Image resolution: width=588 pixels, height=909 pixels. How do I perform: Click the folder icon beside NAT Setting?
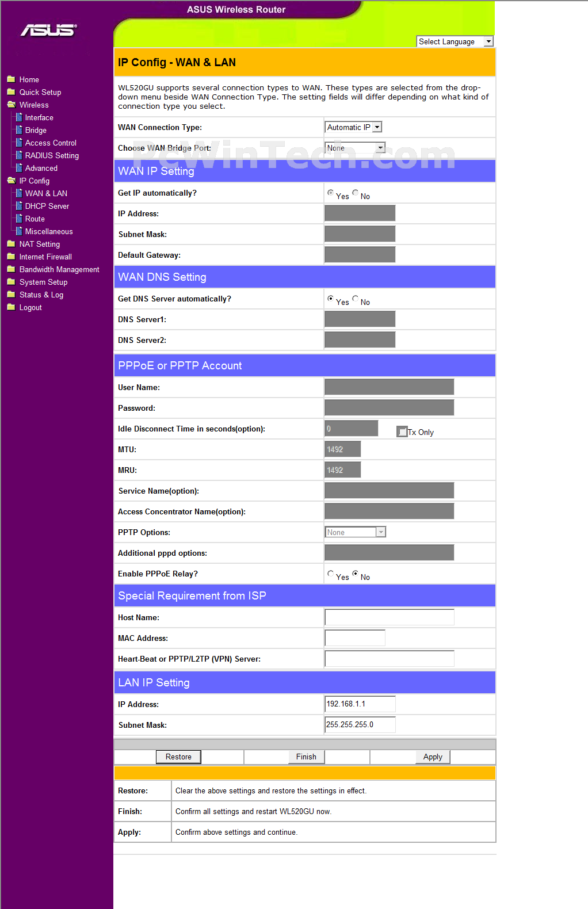(x=11, y=243)
